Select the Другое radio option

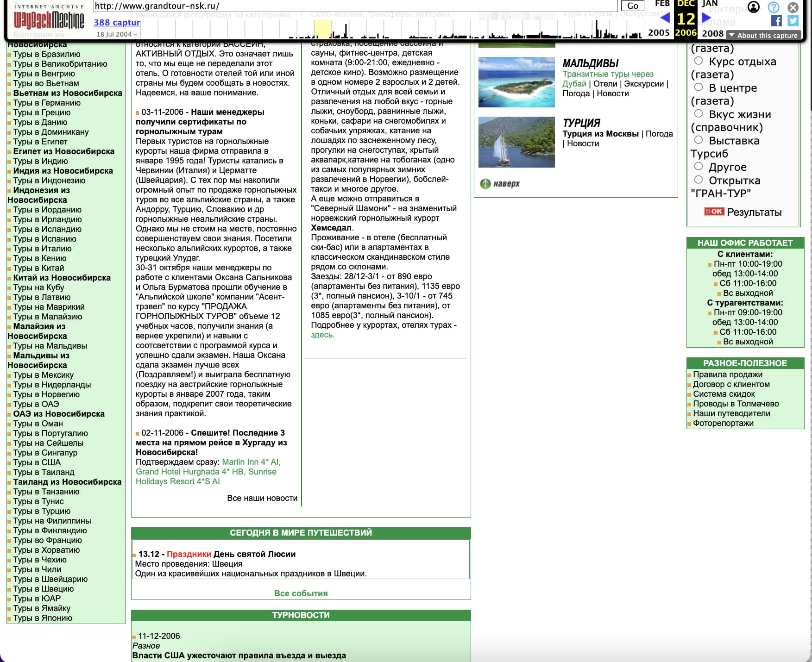tap(699, 166)
